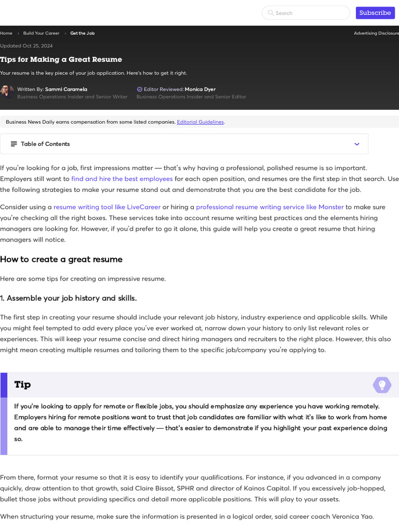This screenshot has height=532, width=399.
Task: Click the lightbulb icon in Tip box
Action: 382,385
